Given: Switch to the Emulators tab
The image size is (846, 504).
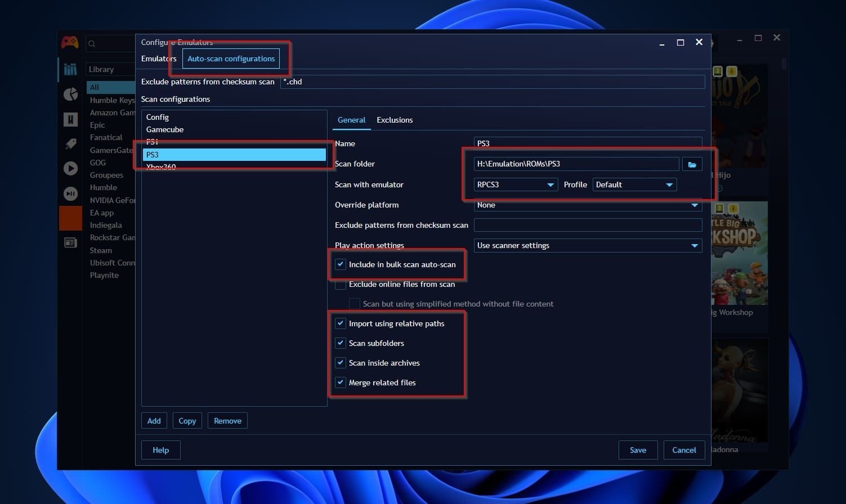Looking at the screenshot, I should (x=159, y=58).
